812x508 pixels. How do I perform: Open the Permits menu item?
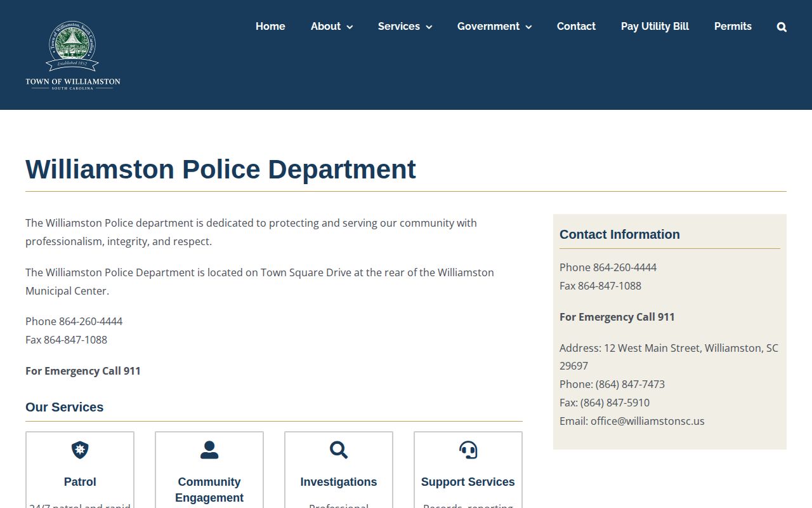click(733, 26)
